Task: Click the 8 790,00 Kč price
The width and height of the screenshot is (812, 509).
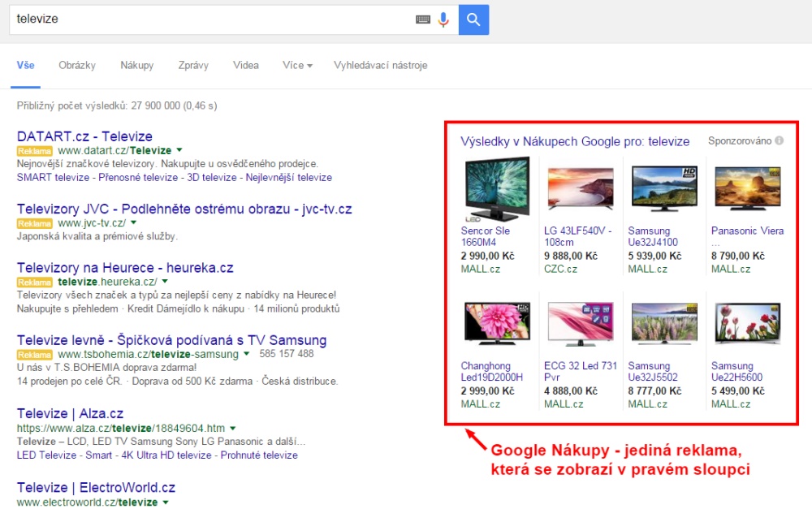Action: (x=738, y=256)
